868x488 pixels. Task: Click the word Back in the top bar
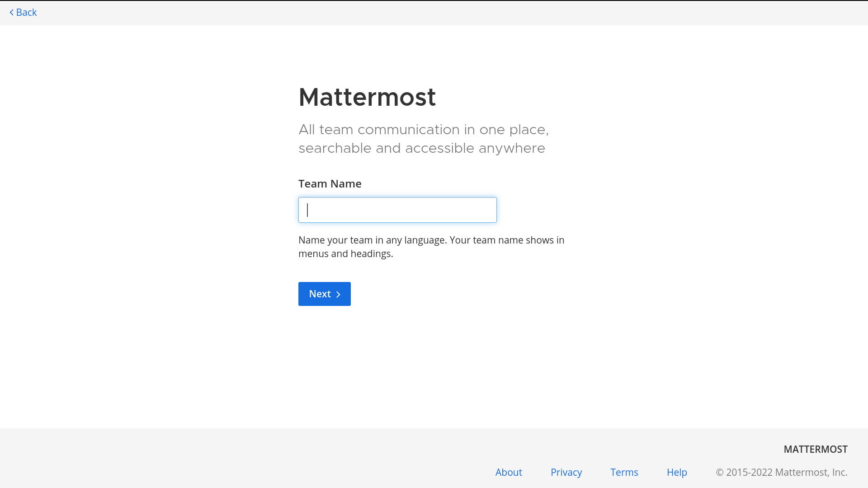[x=26, y=13]
